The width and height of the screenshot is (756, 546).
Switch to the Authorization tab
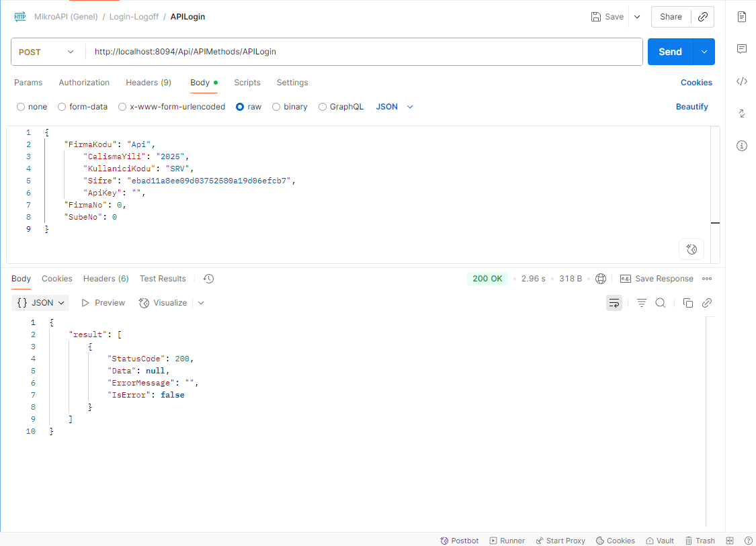click(x=84, y=83)
